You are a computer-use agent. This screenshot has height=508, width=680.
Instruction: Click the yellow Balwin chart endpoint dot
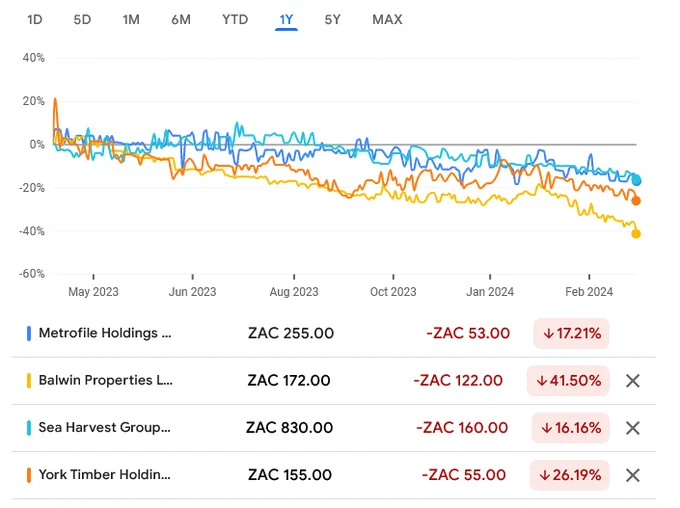(x=636, y=234)
